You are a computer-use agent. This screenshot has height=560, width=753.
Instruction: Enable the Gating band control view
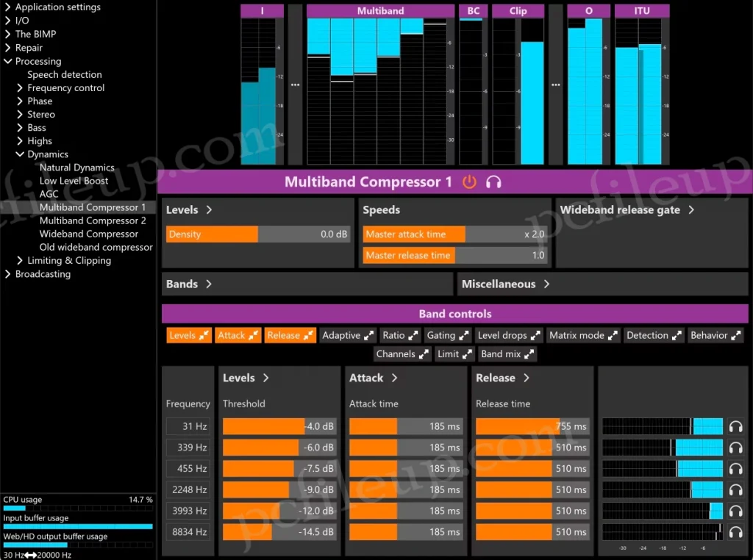point(447,335)
